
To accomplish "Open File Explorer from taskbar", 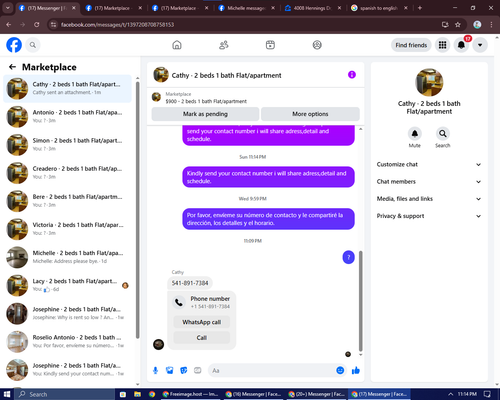I will point(137,394).
